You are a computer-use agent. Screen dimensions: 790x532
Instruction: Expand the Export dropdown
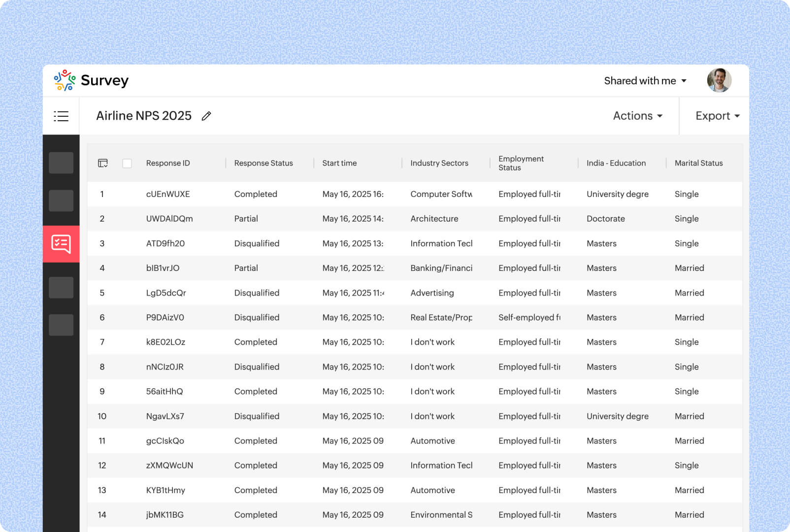(x=717, y=116)
